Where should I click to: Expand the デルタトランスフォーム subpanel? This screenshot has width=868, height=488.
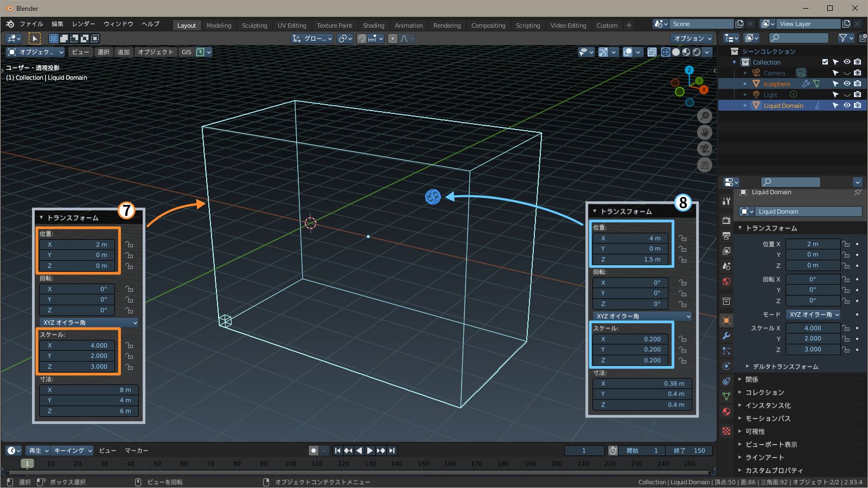point(784,367)
